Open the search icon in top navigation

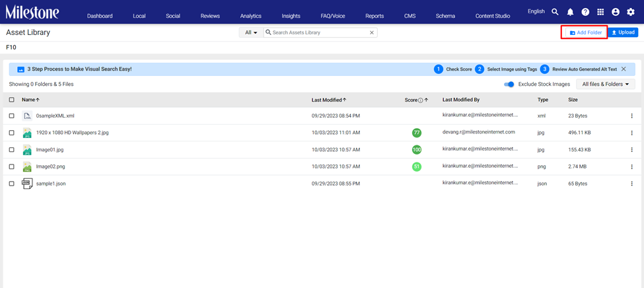coord(555,12)
